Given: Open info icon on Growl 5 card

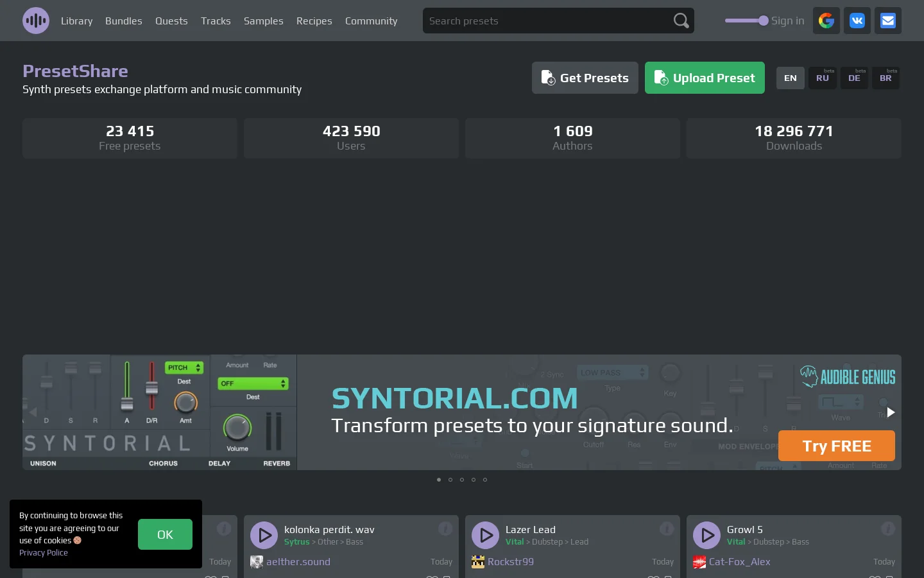Looking at the screenshot, I should pyautogui.click(x=888, y=529).
